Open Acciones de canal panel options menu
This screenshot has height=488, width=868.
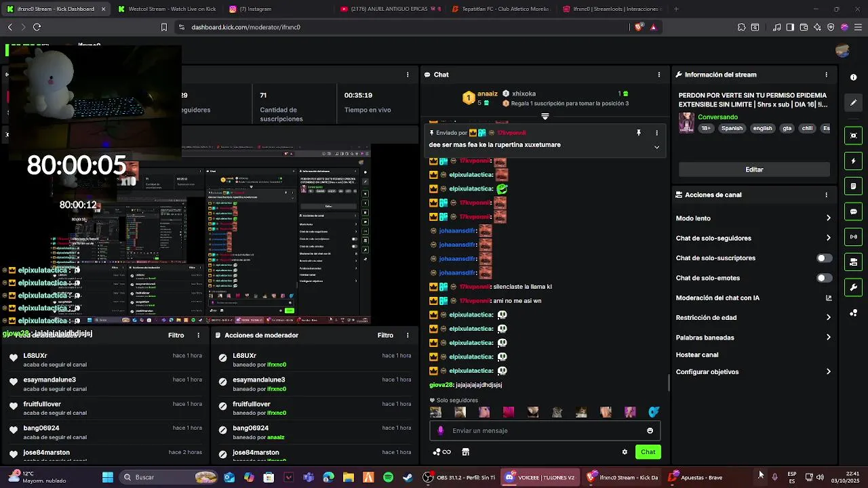point(826,195)
